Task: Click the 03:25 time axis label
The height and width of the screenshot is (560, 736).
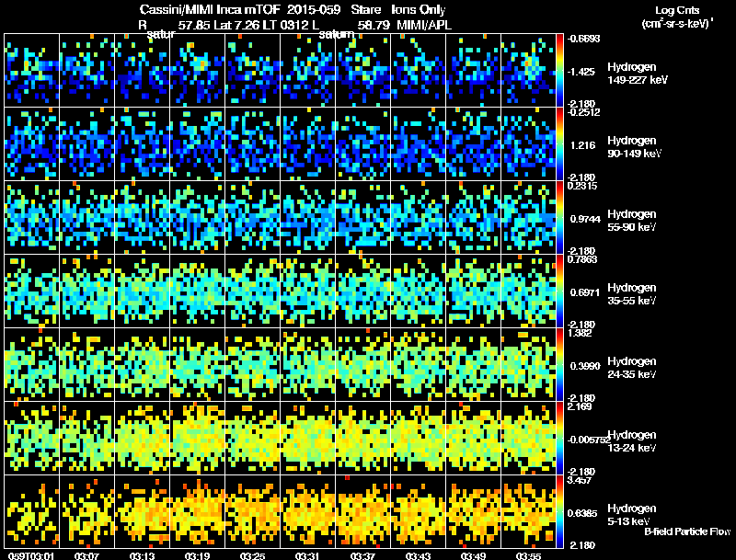Action: [x=252, y=555]
